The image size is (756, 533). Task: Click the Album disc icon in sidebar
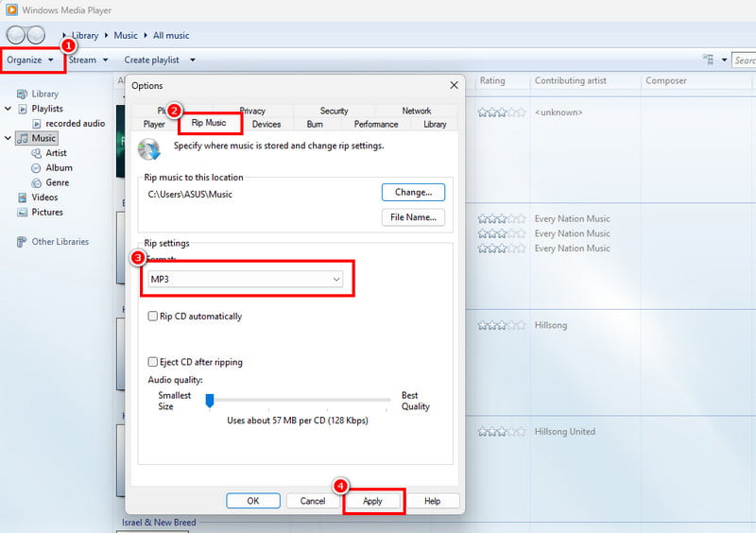pos(36,168)
